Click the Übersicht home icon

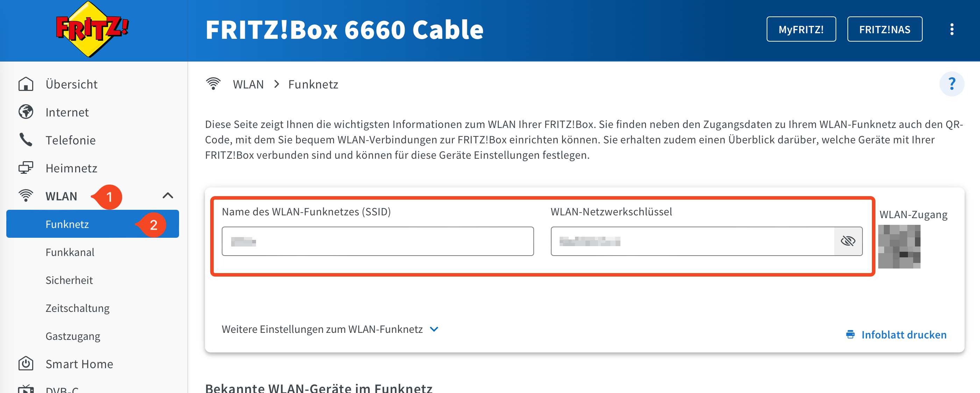(x=26, y=84)
